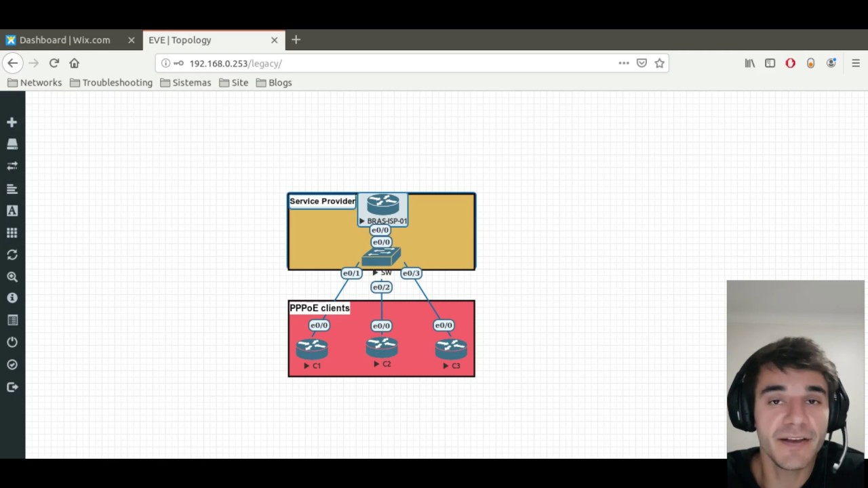Click the Logout icon in sidebar
Viewport: 868px width, 488px height.
point(12,387)
